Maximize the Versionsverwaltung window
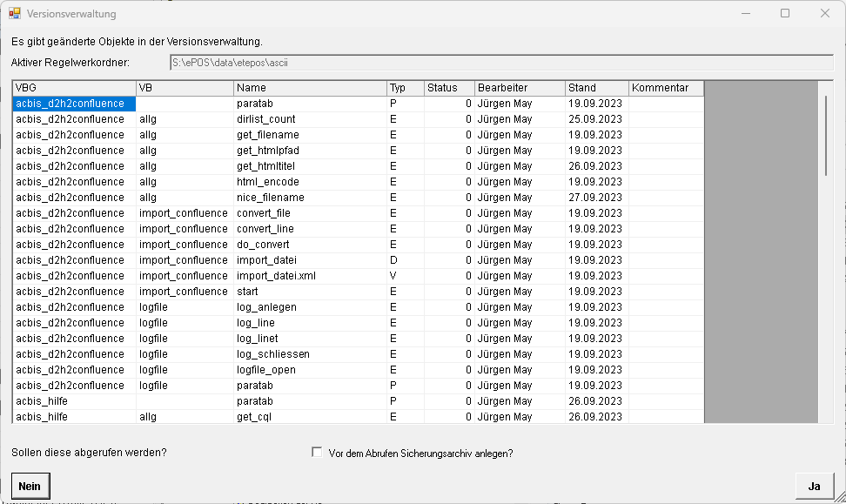This screenshot has width=846, height=504. point(785,14)
